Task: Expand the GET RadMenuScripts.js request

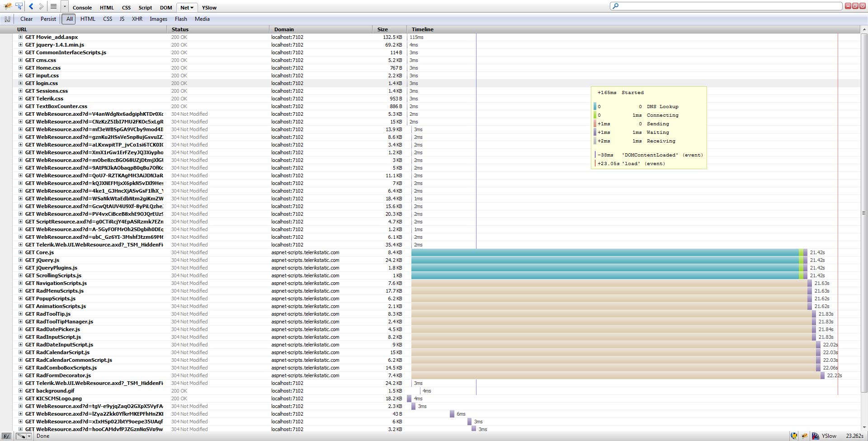Action: click(20, 291)
